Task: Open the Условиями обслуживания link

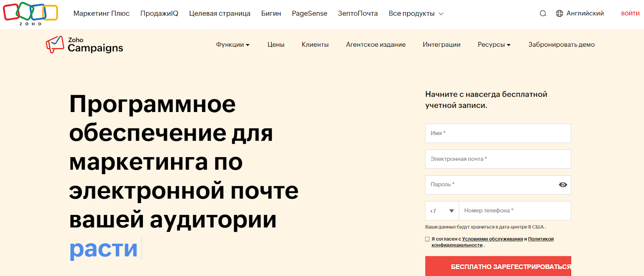Action: (492, 239)
